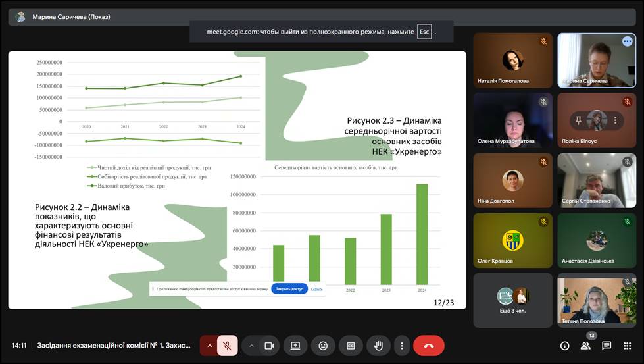Leave the call with red hang-up button
The image size is (644, 364).
429,346
